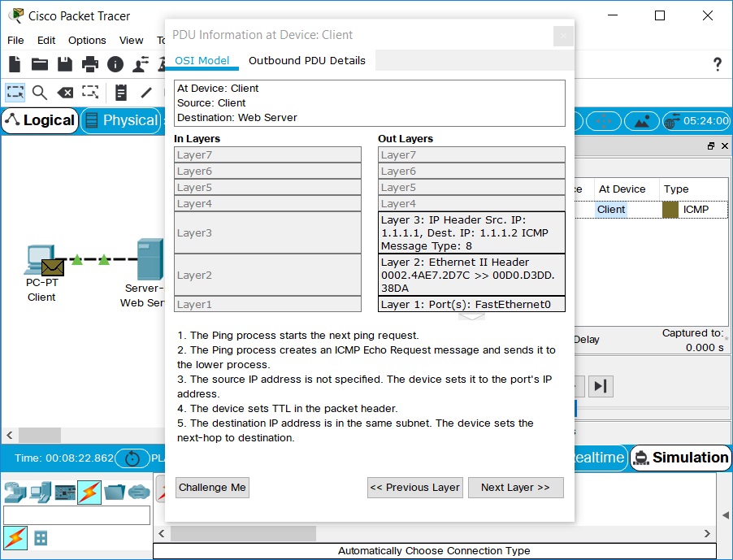Click the Print toolbar icon
Image resolution: width=733 pixels, height=560 pixels.
90,64
